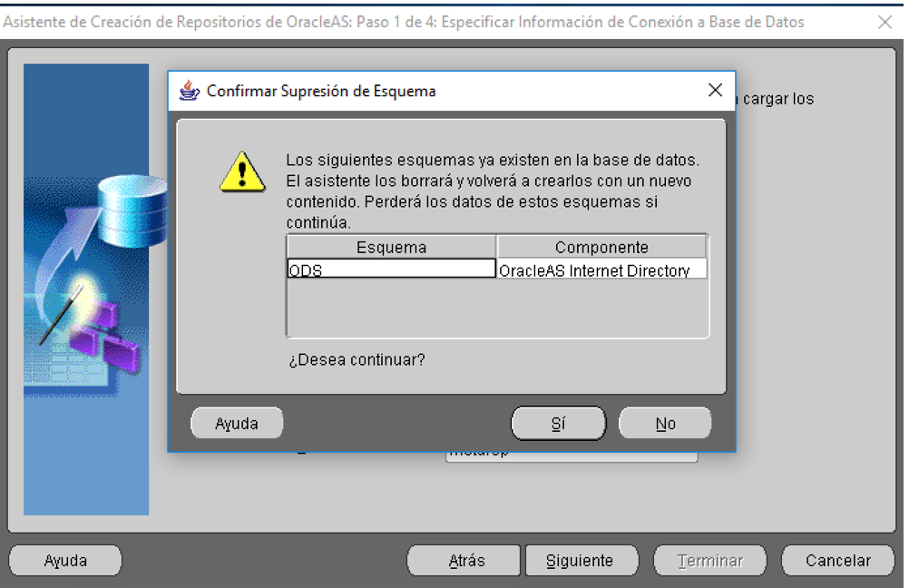
Task: Click the Cancelar button in the wizard
Action: [x=837, y=561]
